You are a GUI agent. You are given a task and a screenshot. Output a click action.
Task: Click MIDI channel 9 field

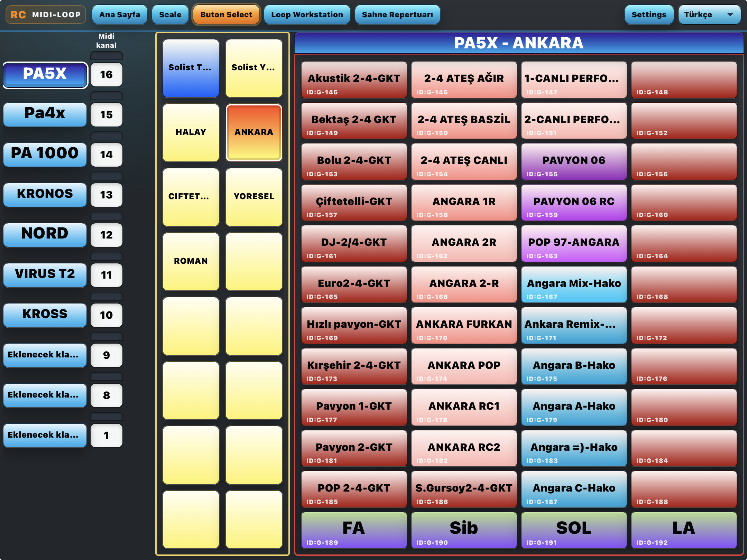coord(107,355)
